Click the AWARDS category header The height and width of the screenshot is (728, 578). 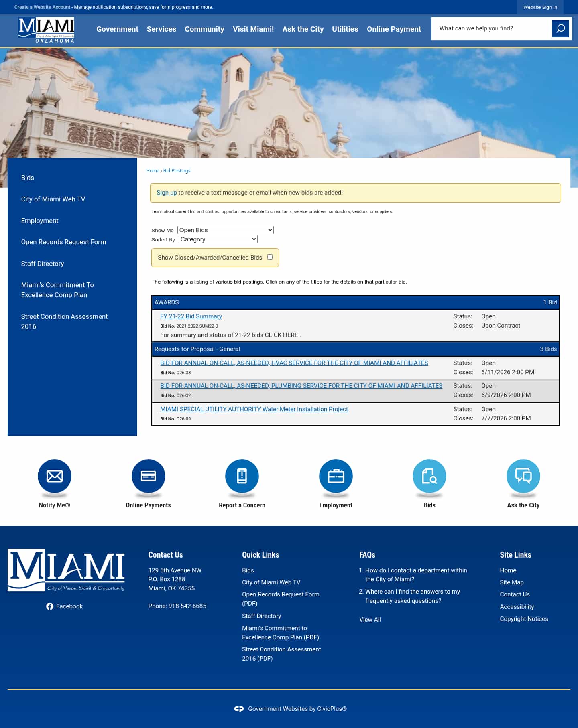pos(355,302)
